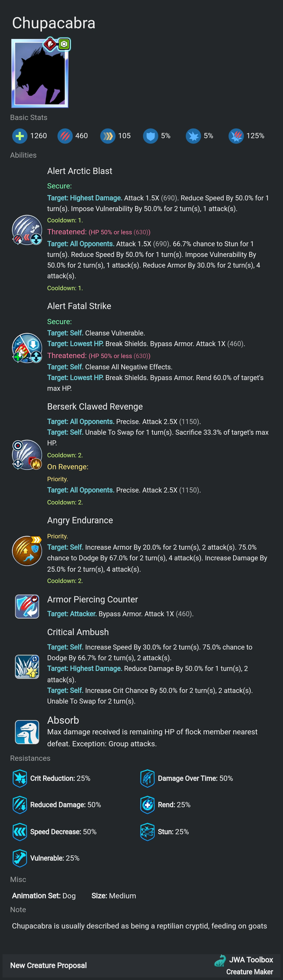Click the Damage Over Time resistance icon

(x=147, y=778)
